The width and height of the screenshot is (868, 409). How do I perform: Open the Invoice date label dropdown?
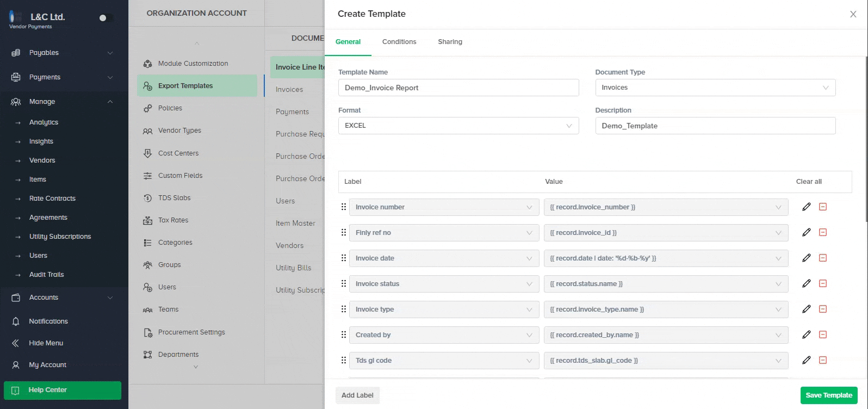444,258
